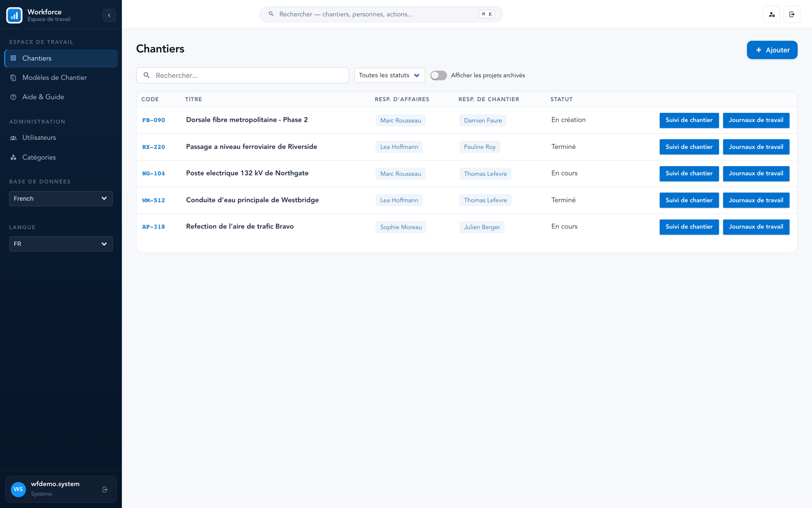Screen dimensions: 812x508
Task: Open Journaux de travail for FB-090
Action: pyautogui.click(x=756, y=120)
